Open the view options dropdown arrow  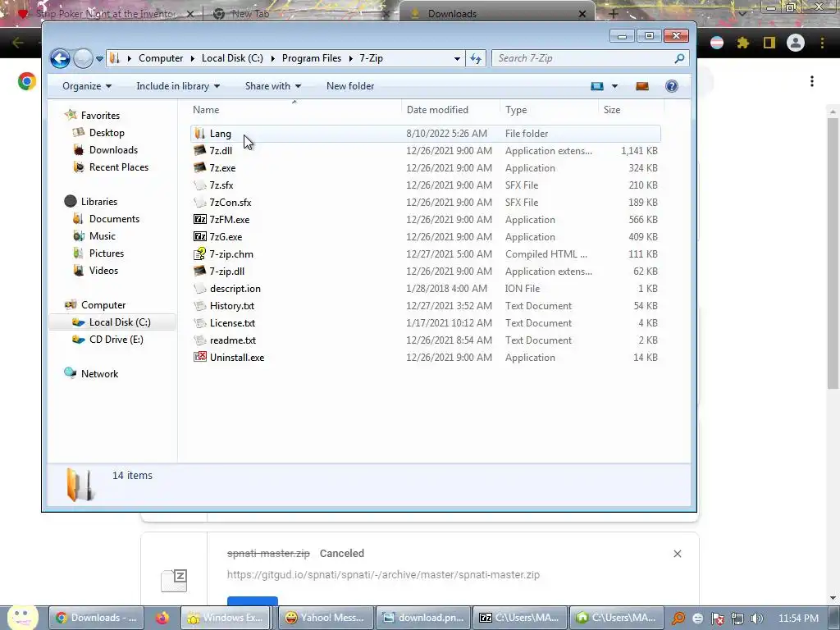614,86
